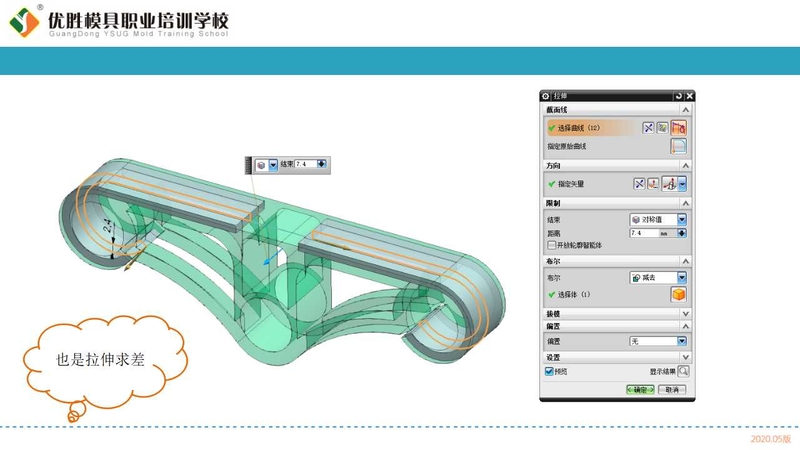Image resolution: width=800 pixels, height=450 pixels.
Task: Open the 偏置 dropdown set to 无
Action: 683,341
